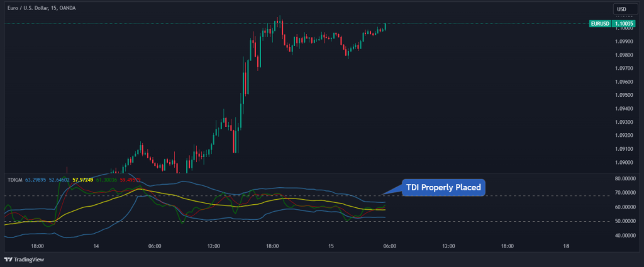Click the 12:00 time label after 15
This screenshot has width=644, height=267.
point(448,246)
